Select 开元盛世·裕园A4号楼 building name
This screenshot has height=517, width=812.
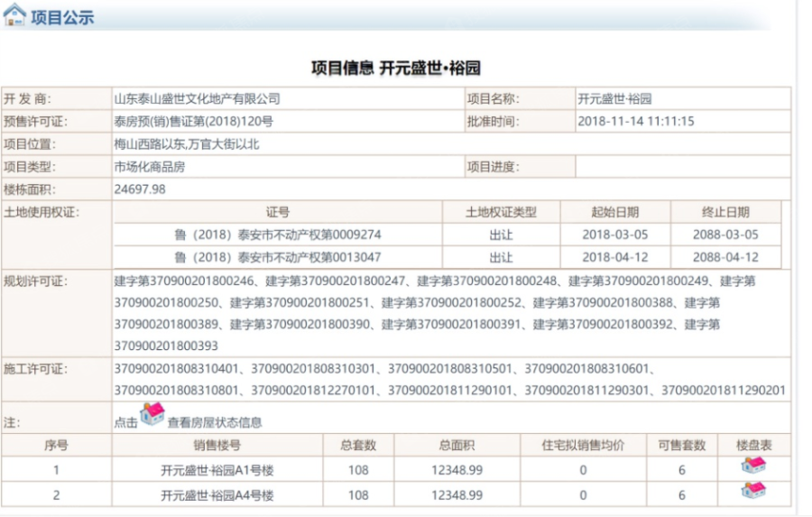click(217, 495)
